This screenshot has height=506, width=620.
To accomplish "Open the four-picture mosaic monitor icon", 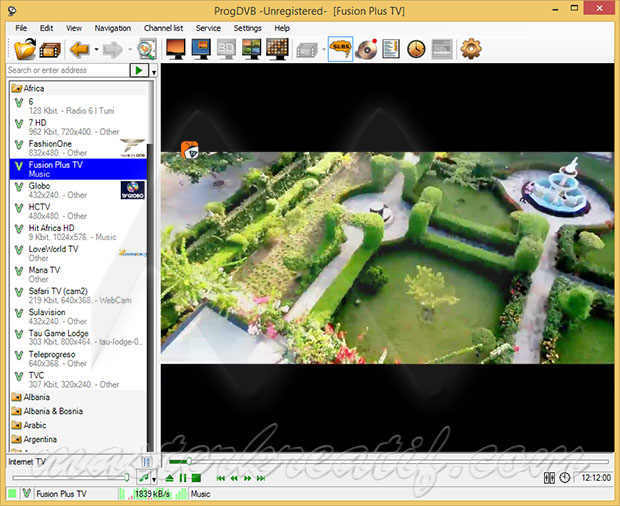I will click(x=251, y=49).
